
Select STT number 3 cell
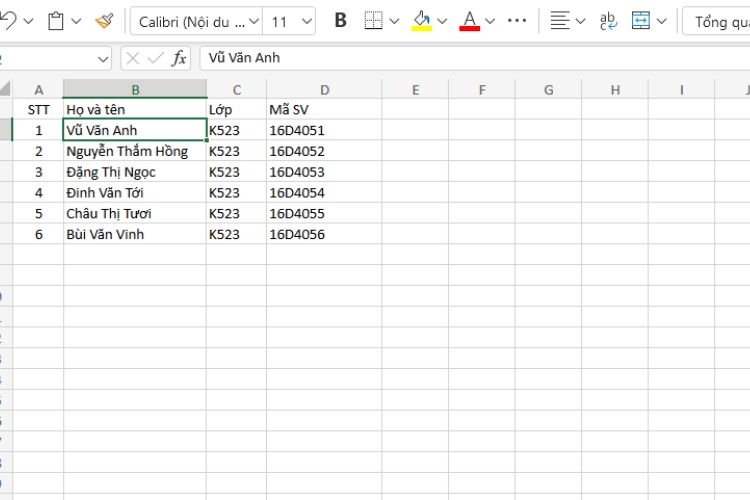(x=38, y=172)
